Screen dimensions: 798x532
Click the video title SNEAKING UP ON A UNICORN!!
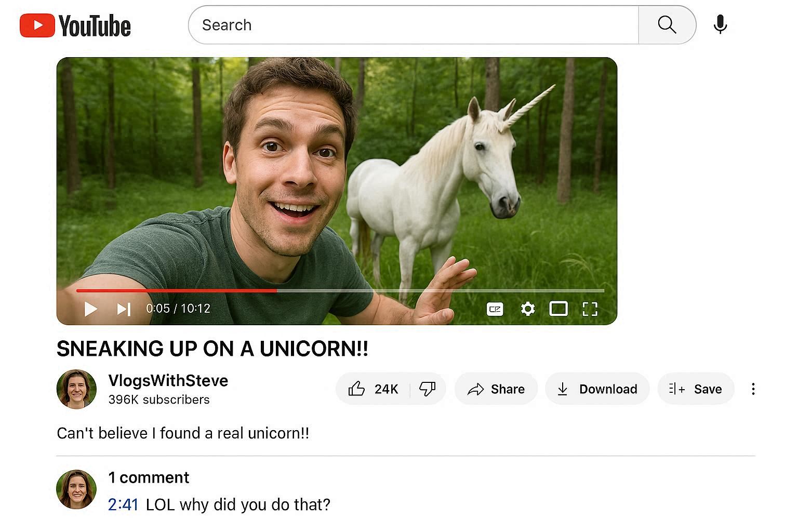pos(212,349)
